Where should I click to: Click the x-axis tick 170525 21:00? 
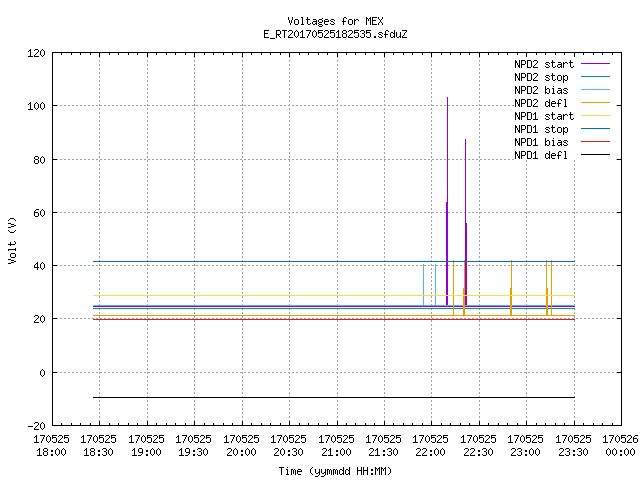337,446
